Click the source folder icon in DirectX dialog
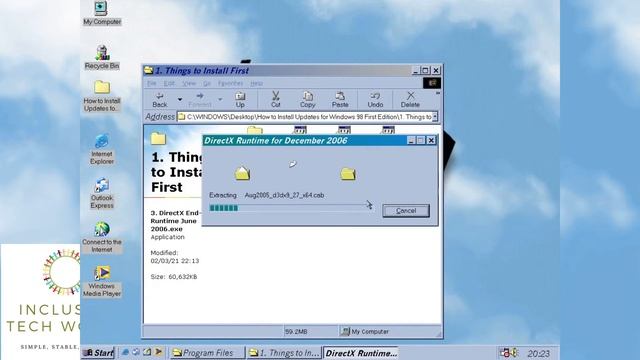This screenshot has height=360, width=640. [x=242, y=173]
